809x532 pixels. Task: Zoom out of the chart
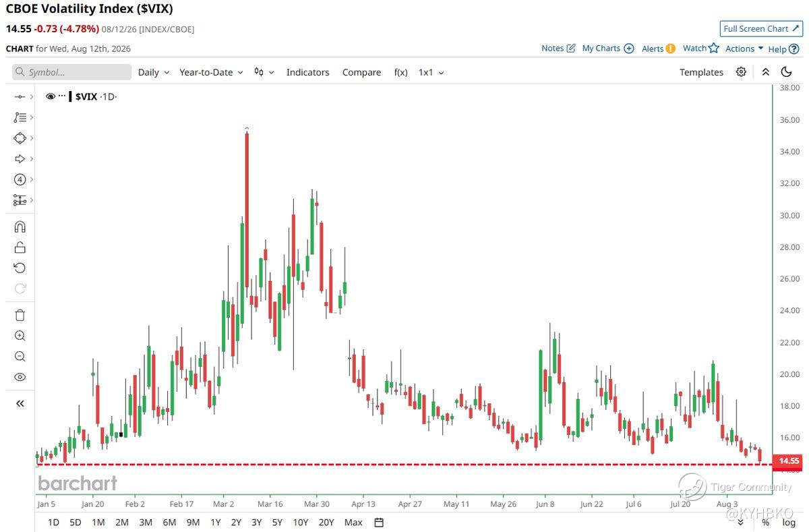[x=20, y=357]
